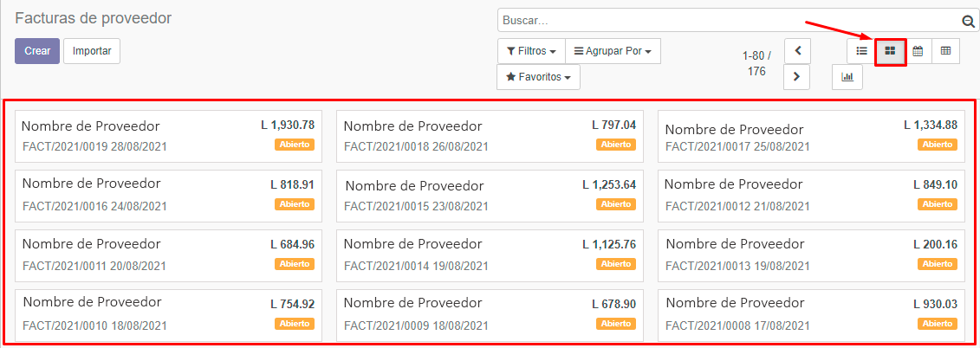Click the search magnifier icon
980x348 pixels.
(968, 21)
